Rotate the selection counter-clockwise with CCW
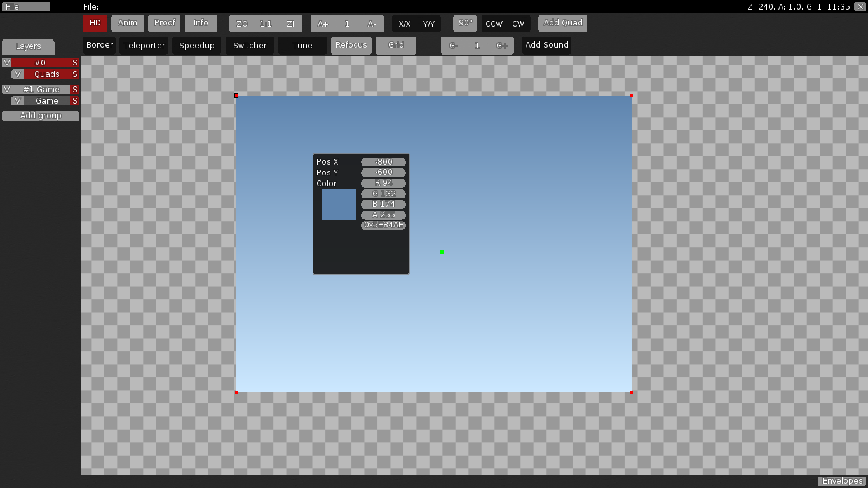Image resolution: width=868 pixels, height=488 pixels. point(494,23)
